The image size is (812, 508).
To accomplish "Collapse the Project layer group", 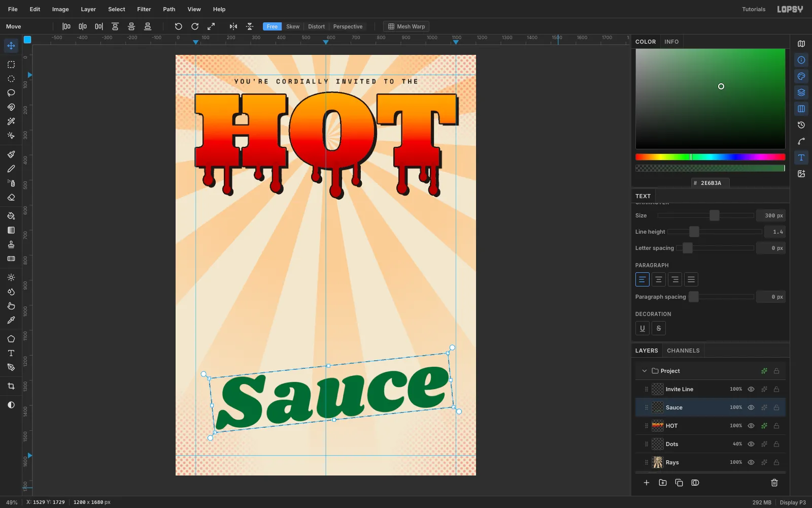I will [645, 371].
